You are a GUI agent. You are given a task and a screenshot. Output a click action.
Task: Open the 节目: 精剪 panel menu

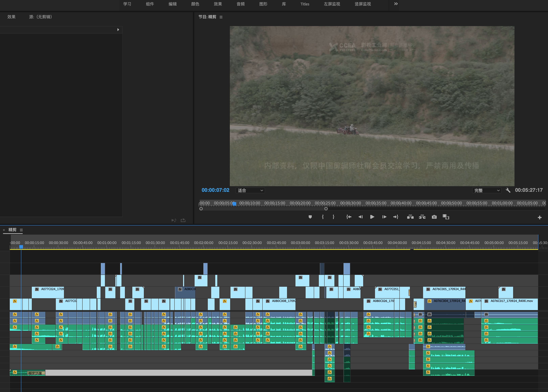click(x=221, y=17)
